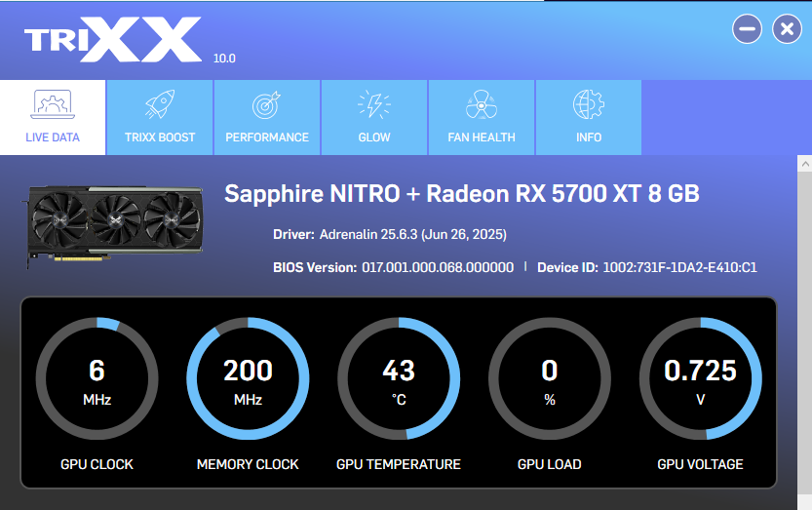Click the GPU TEMPERATURE gauge showing 43 °C
The width and height of the screenshot is (812, 510).
(x=399, y=379)
